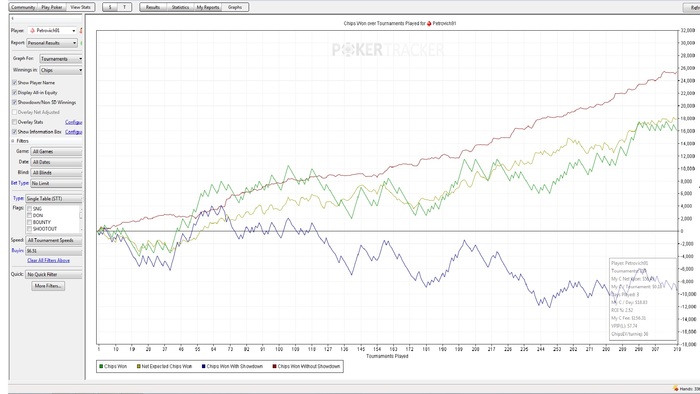700x394 pixels.
Task: Open the Date filter All Dates dropdown
Action: coord(56,162)
